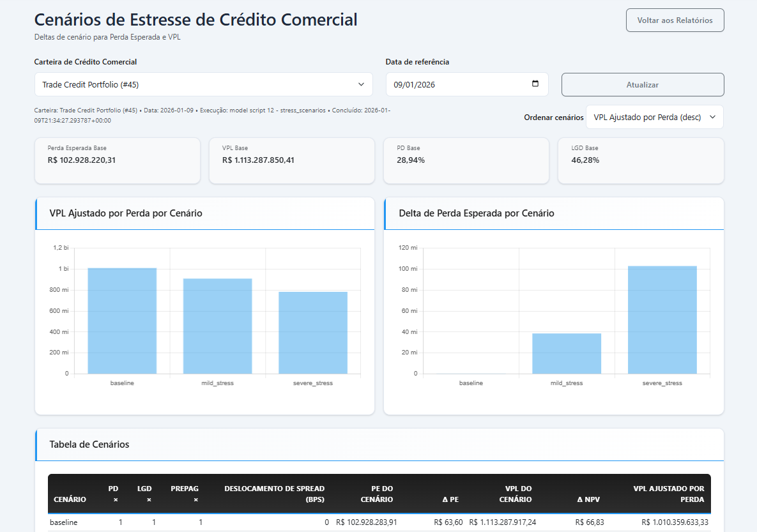This screenshot has width=757, height=532.
Task: Click the LGD Base value 46,28%
Action: click(585, 160)
